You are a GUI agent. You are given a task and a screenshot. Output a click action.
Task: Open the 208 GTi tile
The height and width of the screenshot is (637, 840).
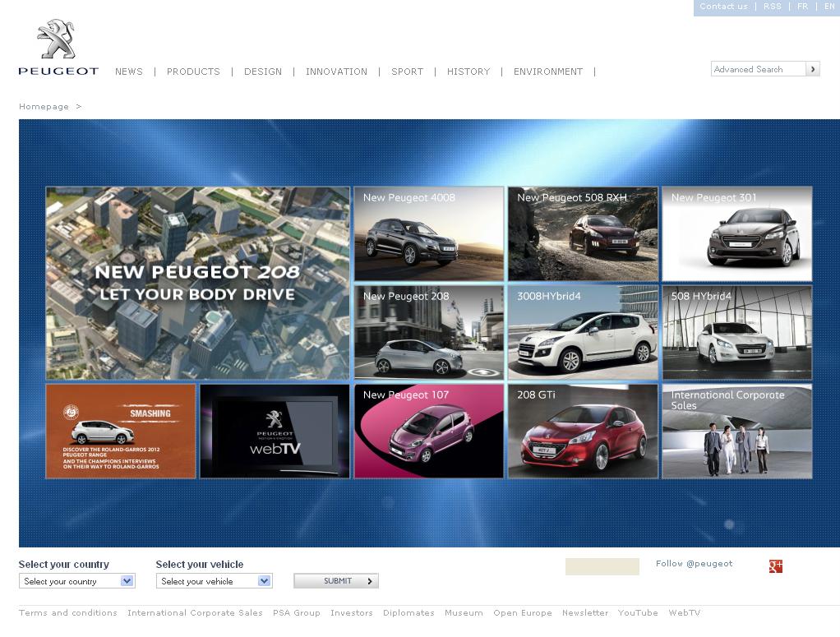pyautogui.click(x=583, y=432)
